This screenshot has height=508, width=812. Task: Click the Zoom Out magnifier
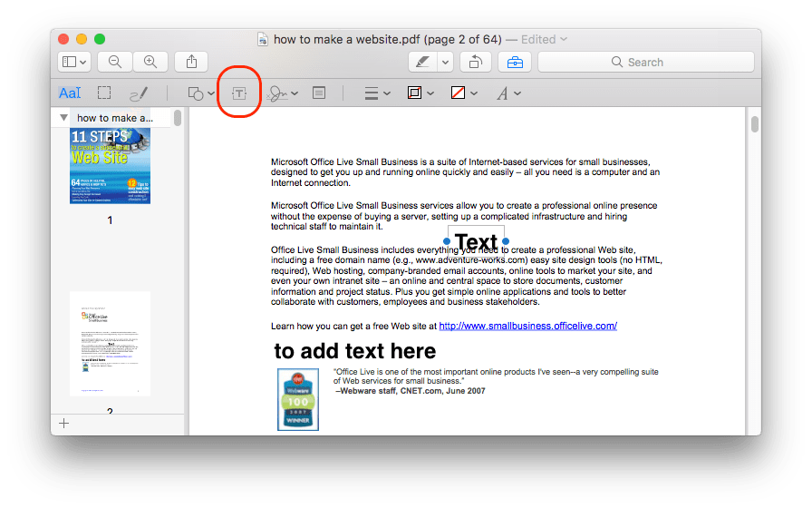[115, 63]
